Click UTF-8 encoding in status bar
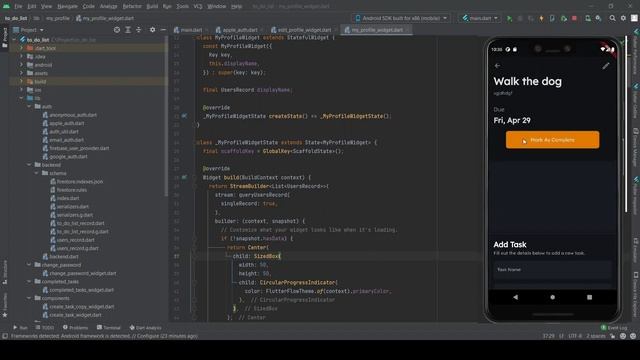This screenshot has width=640, height=360. pyautogui.click(x=575, y=336)
